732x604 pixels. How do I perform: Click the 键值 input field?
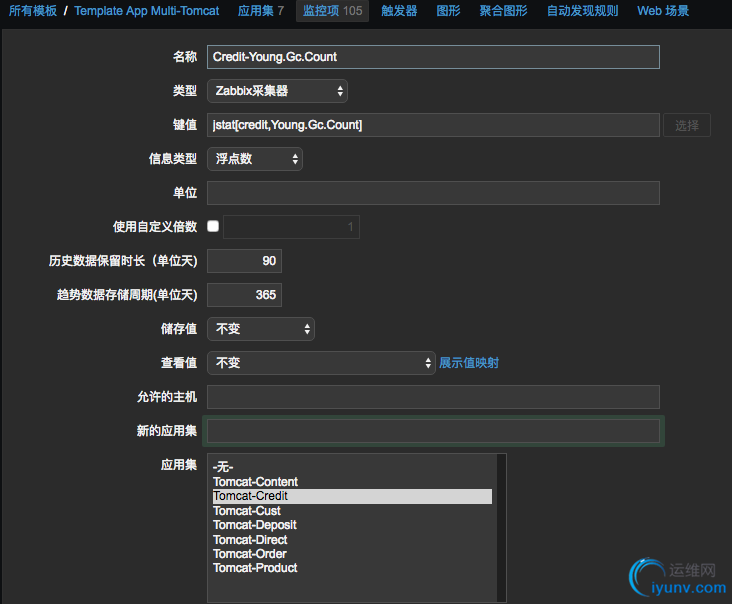(x=433, y=125)
